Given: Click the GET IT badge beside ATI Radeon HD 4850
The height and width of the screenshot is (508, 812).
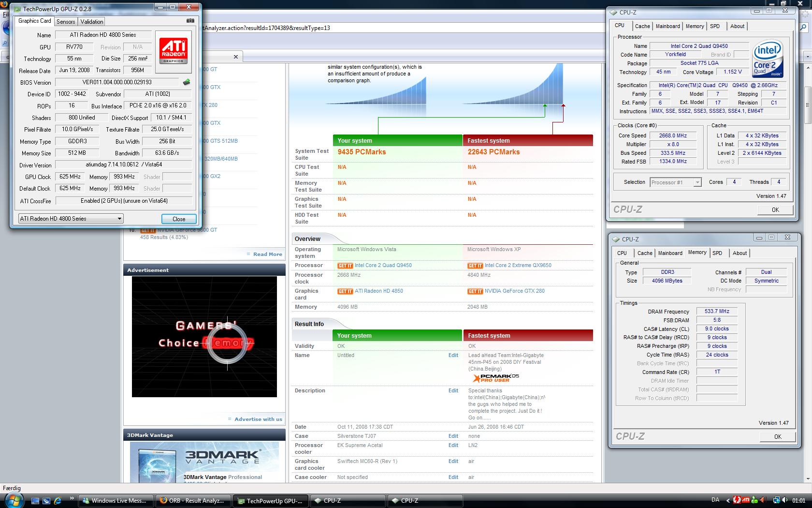Looking at the screenshot, I should coord(345,291).
